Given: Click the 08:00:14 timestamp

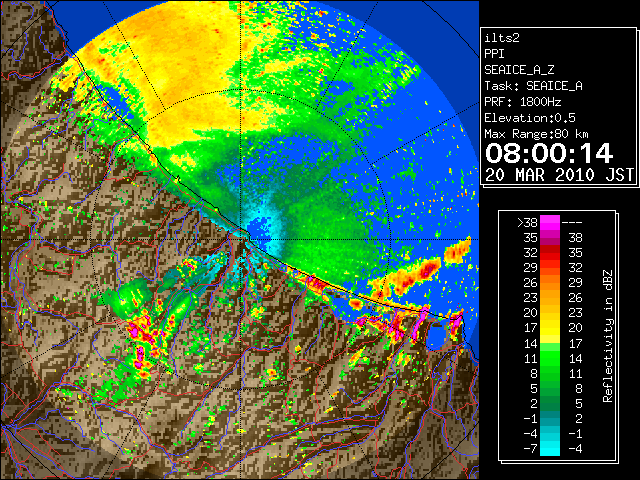Looking at the screenshot, I should [549, 153].
